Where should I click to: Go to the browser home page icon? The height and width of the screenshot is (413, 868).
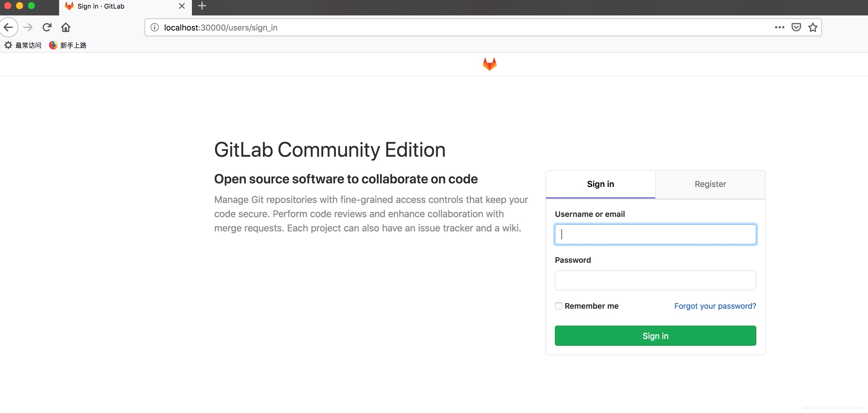point(66,27)
